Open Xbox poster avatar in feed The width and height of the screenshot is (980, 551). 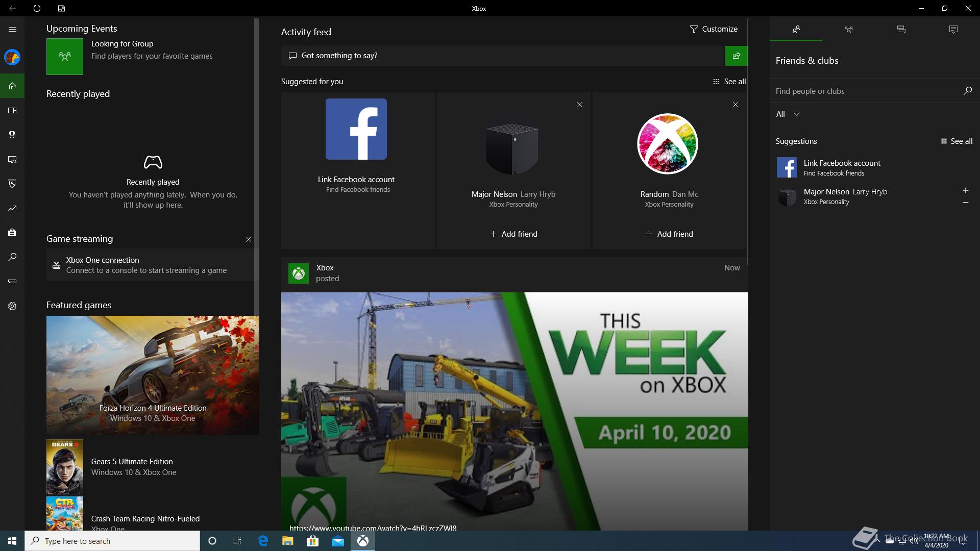point(299,273)
